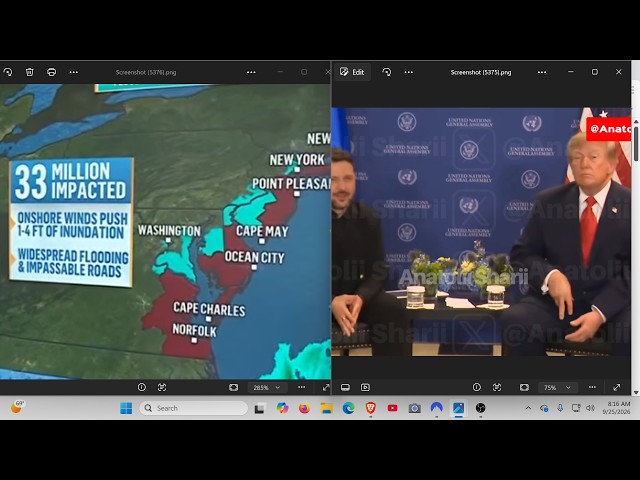
Task: Open YouTube app from the taskbar
Action: [393, 408]
